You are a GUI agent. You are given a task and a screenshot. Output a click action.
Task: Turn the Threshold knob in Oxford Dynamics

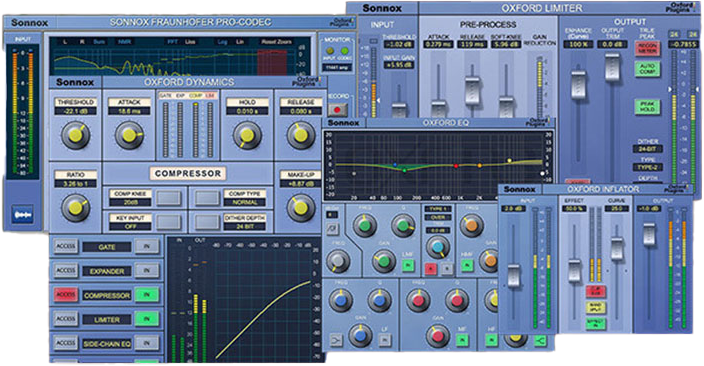tap(75, 136)
